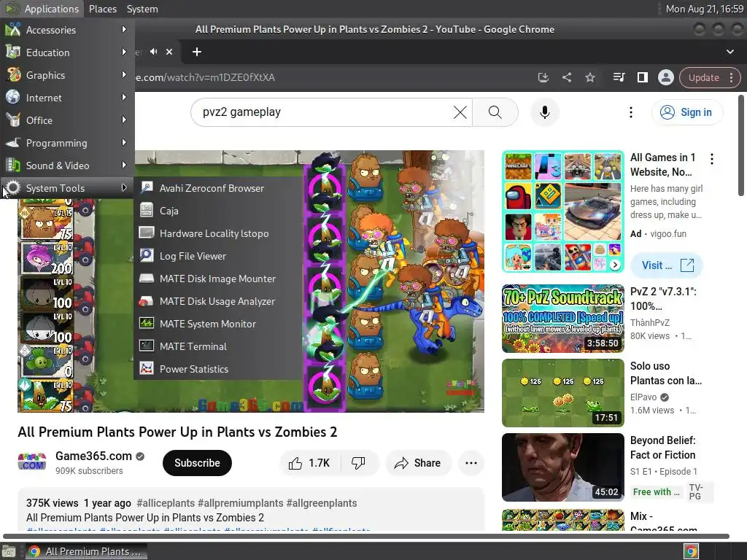Click the MATE System Monitor graph icon
This screenshot has width=747, height=560.
tap(146, 323)
